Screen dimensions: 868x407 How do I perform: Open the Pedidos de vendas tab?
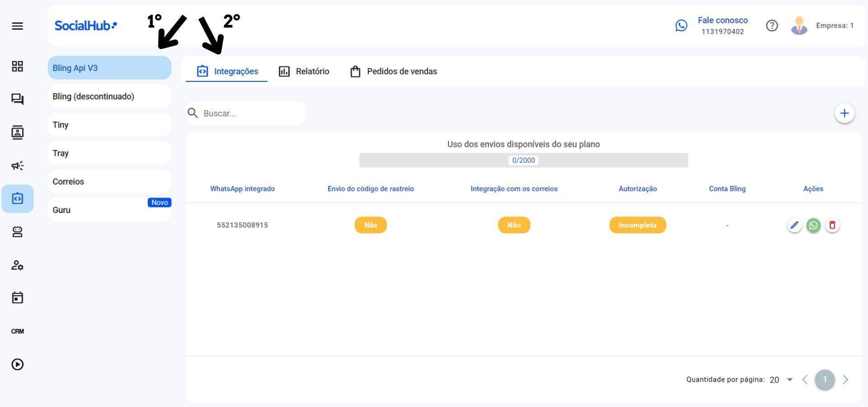pos(393,71)
